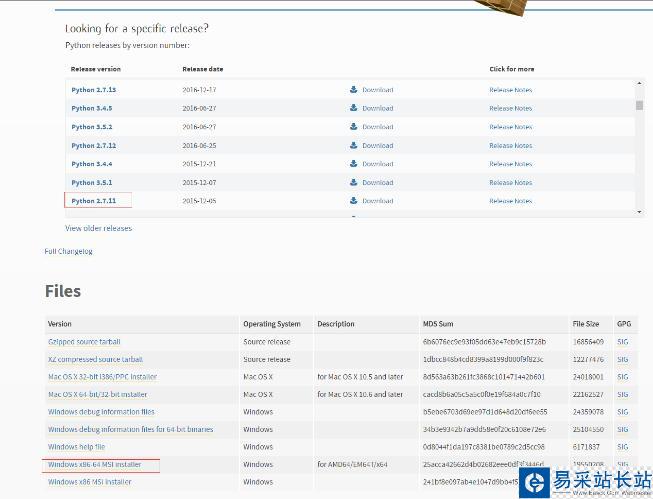Download Windows x86 MSI installer
Viewport: 653px width, 499px height.
pyautogui.click(x=90, y=482)
